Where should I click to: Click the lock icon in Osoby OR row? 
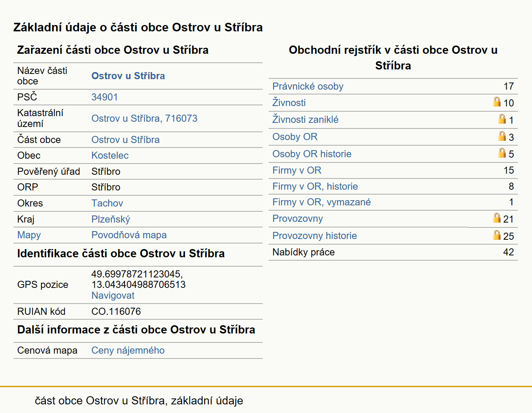click(x=502, y=136)
